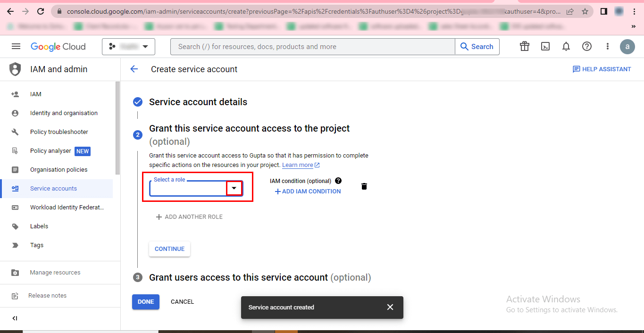Click the Google Cloud logo

point(58,46)
